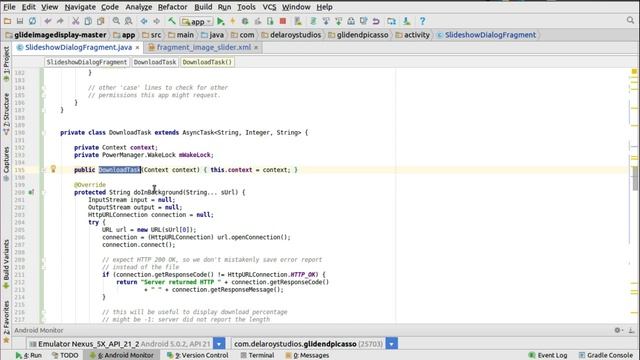Open the Project tool window
640x360 pixels.
[x=6, y=63]
